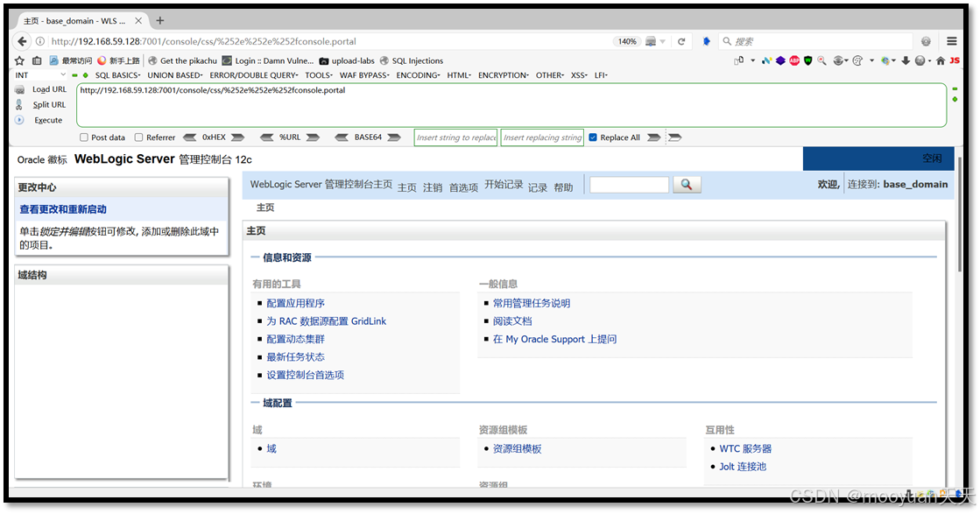The image size is (980, 514).
Task: Expand the ENCODING menu
Action: 418,75
